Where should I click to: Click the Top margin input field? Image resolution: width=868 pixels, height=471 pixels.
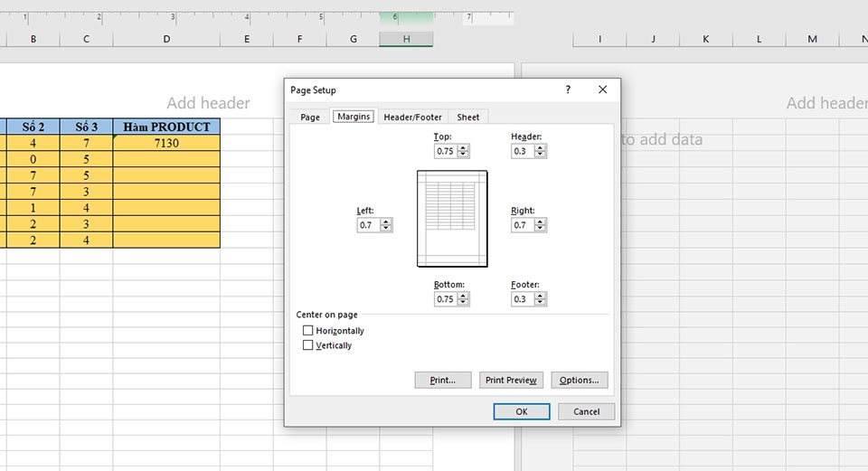click(446, 151)
